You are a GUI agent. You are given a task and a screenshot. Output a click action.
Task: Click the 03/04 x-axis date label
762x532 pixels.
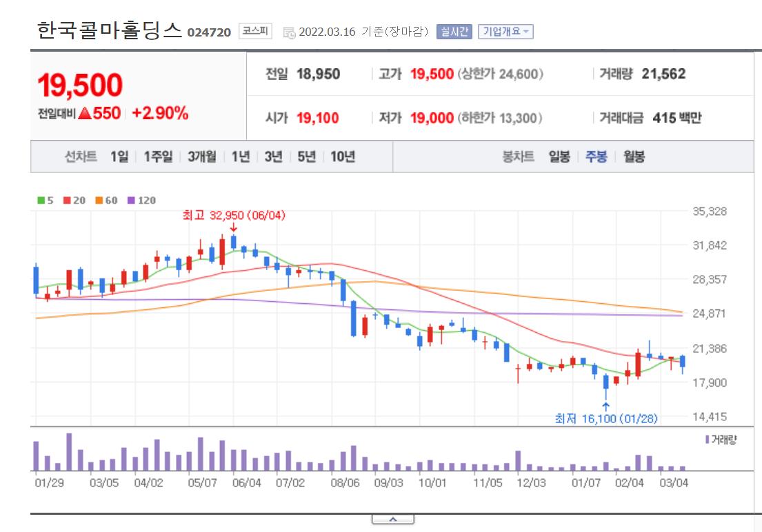coord(674,483)
